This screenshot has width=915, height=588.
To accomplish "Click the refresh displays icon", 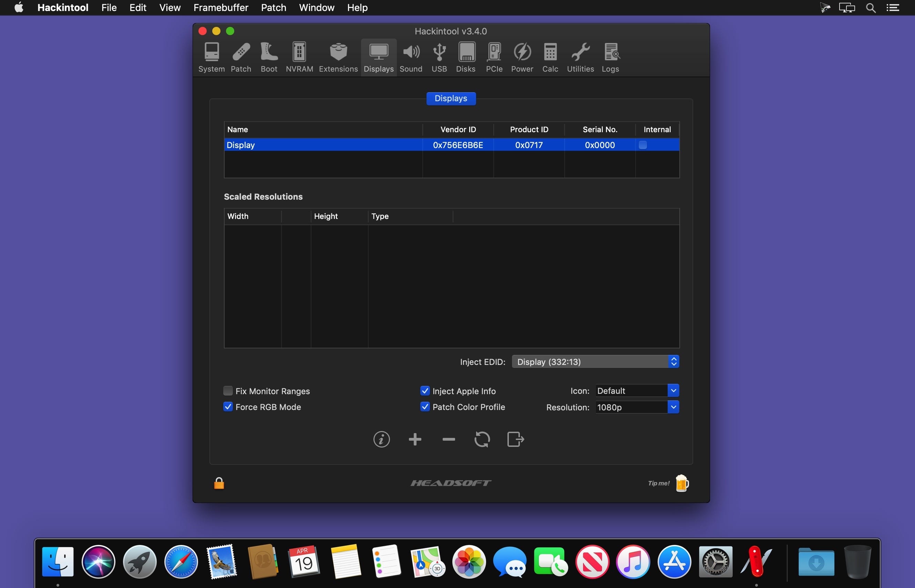I will 482,439.
